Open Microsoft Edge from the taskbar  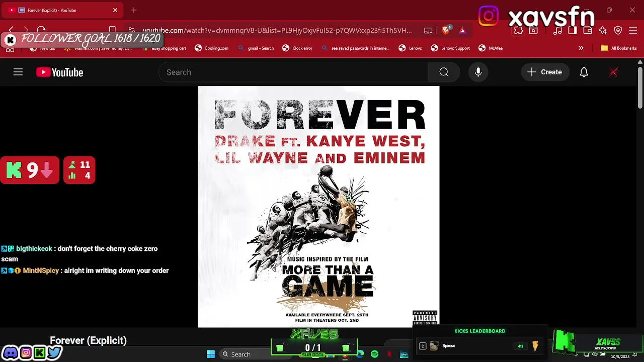pos(360,354)
